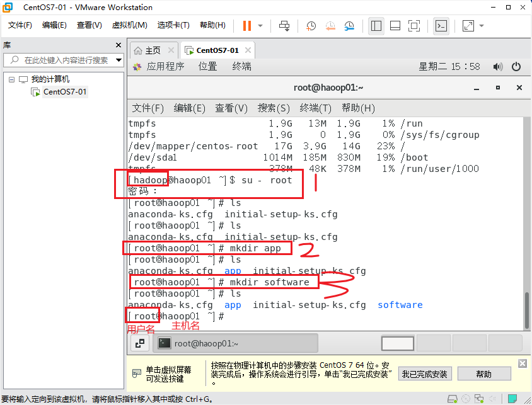532x405 pixels.
Task: Click the 'su - root' command text
Action: coord(267,180)
